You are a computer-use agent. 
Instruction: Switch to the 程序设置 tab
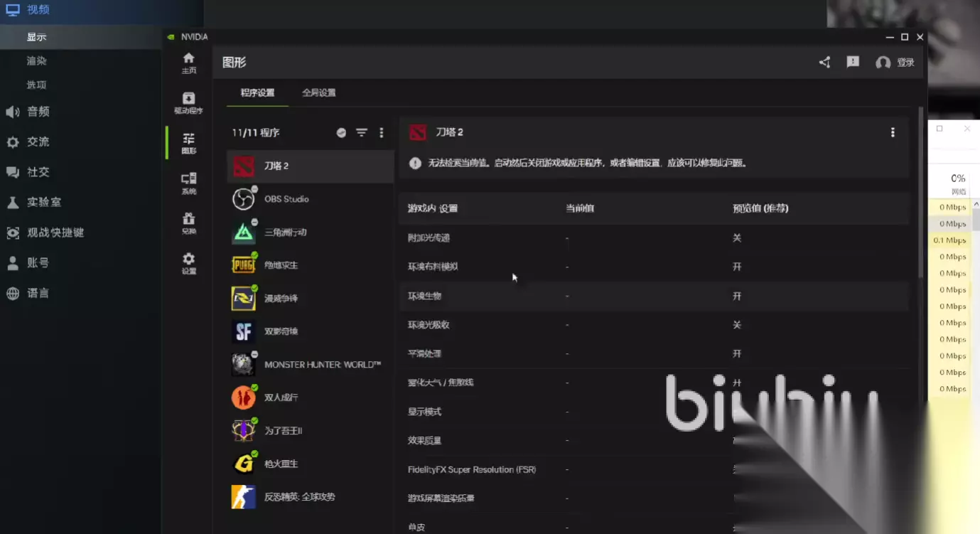257,93
